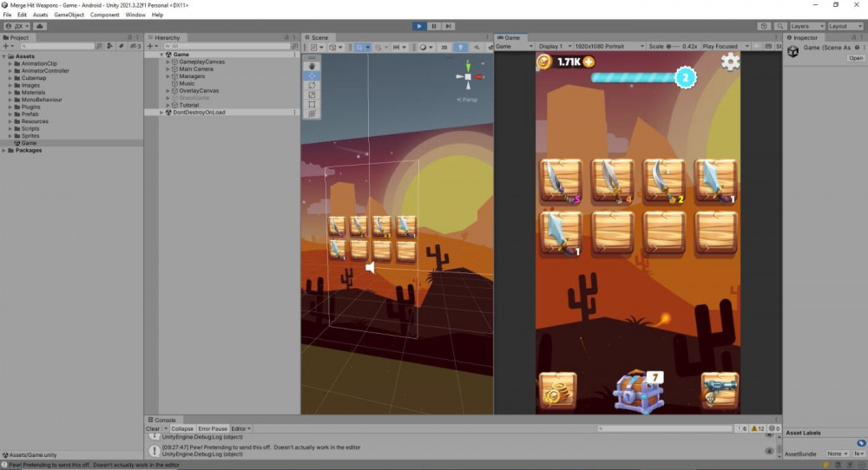This screenshot has height=470, width=868.
Task: Click Open button in Inspector
Action: coord(856,58)
